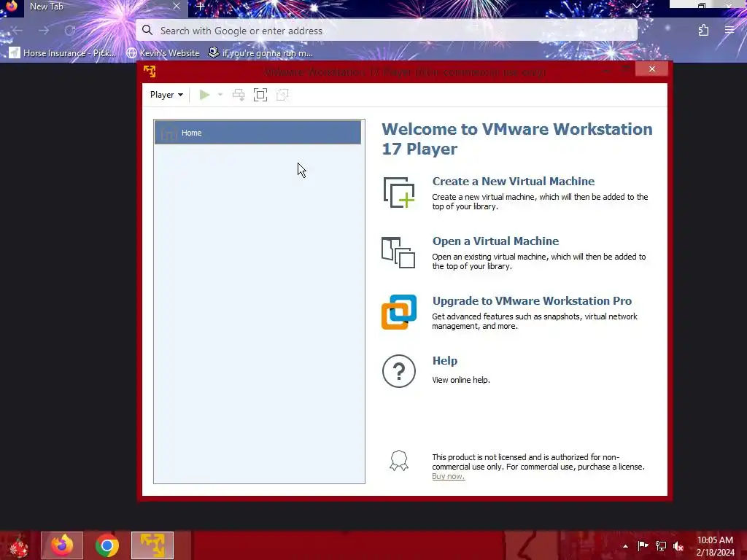Follow the Buy now link

pyautogui.click(x=448, y=477)
